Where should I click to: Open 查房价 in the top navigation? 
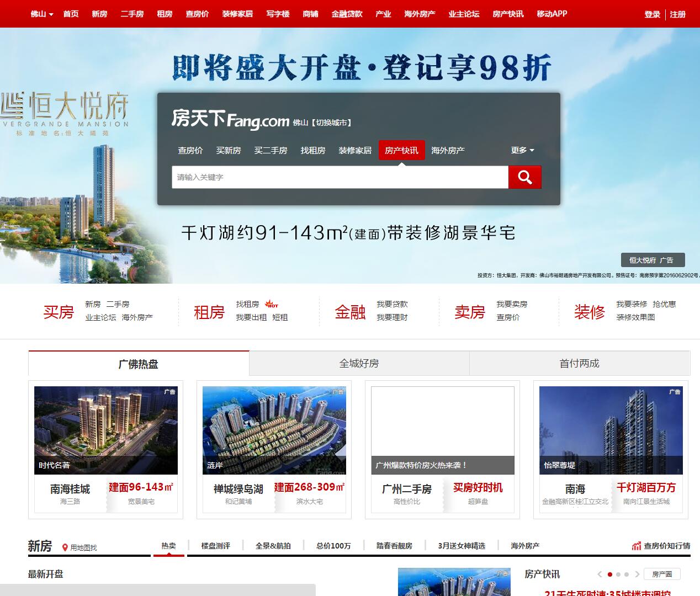point(197,14)
